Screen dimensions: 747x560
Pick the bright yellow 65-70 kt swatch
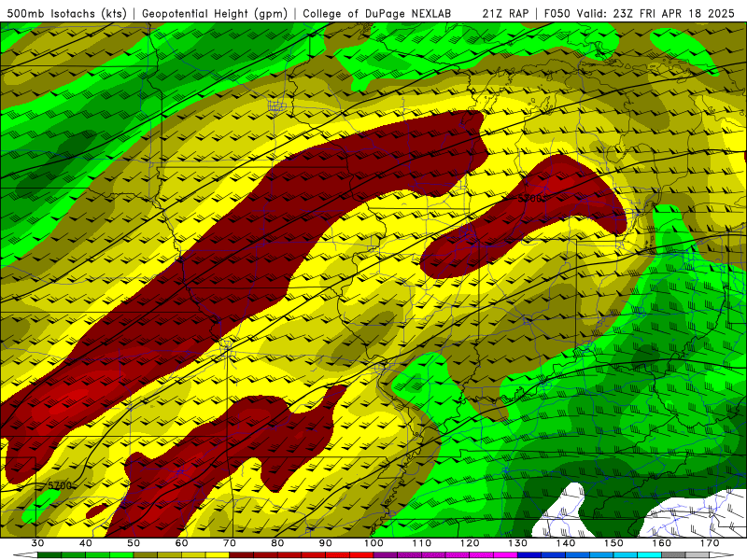pos(218,555)
